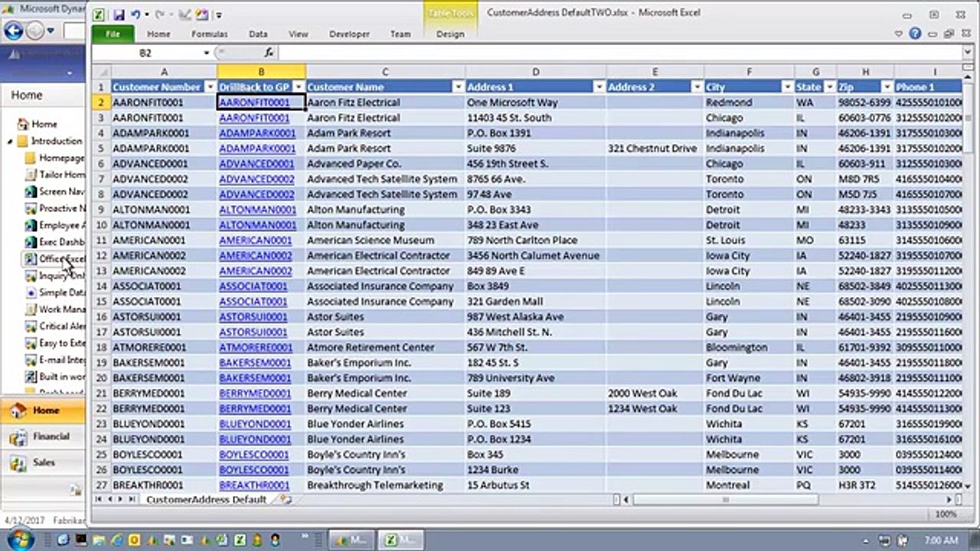The image size is (980, 551).
Task: Switch to the Table Tools Design tab
Action: pos(450,34)
